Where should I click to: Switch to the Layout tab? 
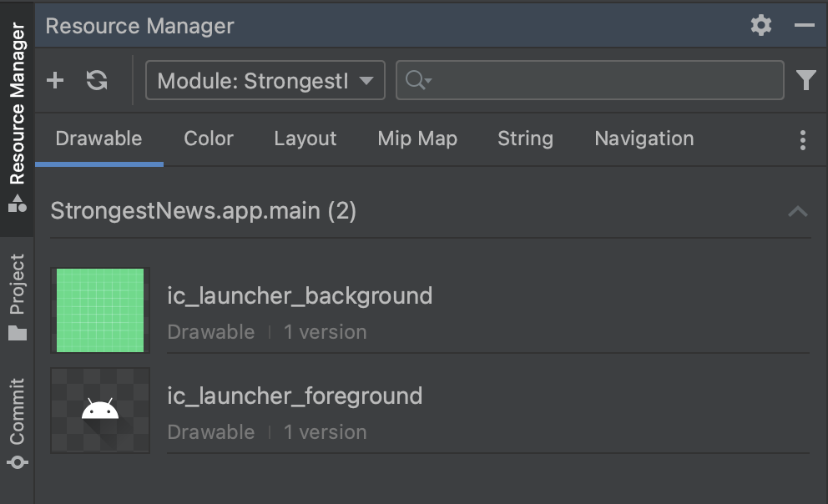[305, 139]
